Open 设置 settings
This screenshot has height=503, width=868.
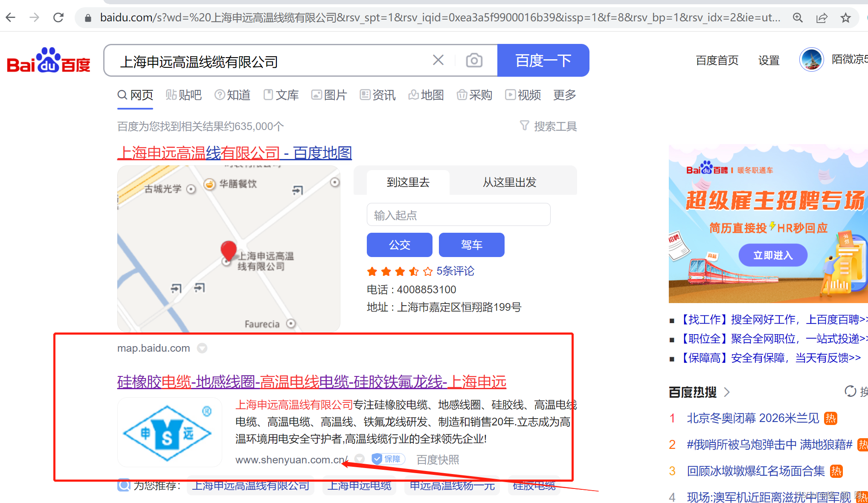[x=769, y=60]
